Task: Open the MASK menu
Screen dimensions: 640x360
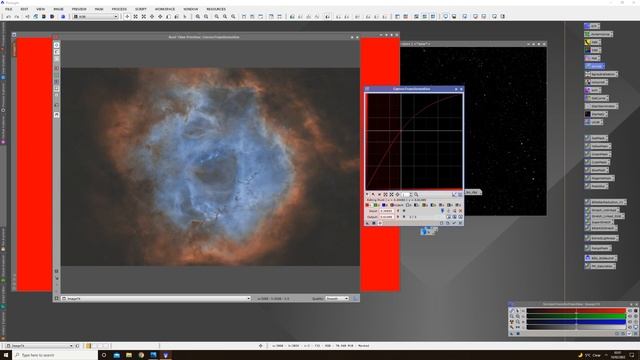Action: click(x=99, y=9)
